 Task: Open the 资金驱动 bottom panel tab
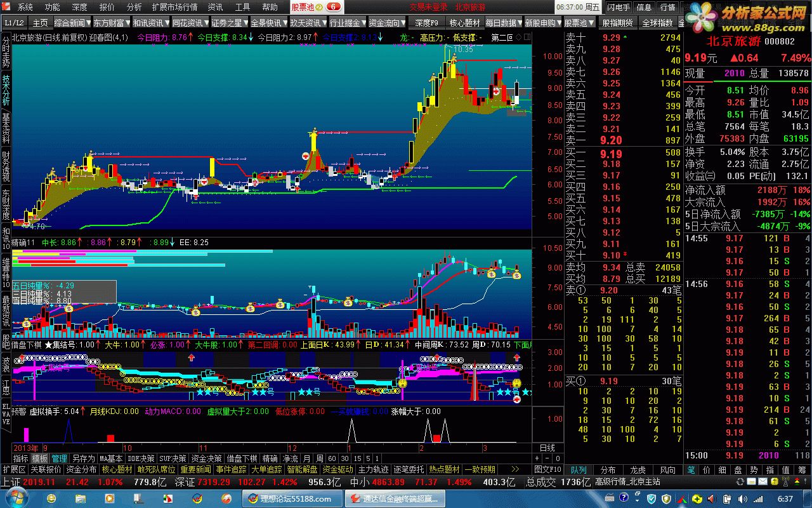pos(337,469)
